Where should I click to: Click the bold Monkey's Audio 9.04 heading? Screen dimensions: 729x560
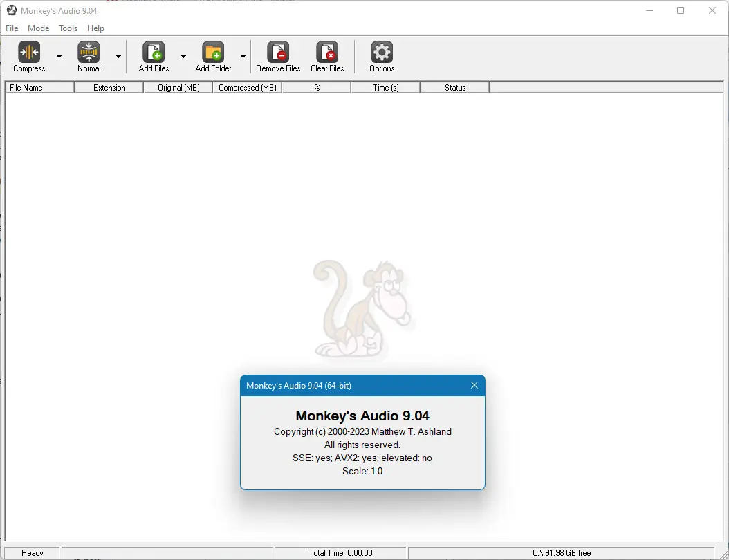pyautogui.click(x=362, y=416)
